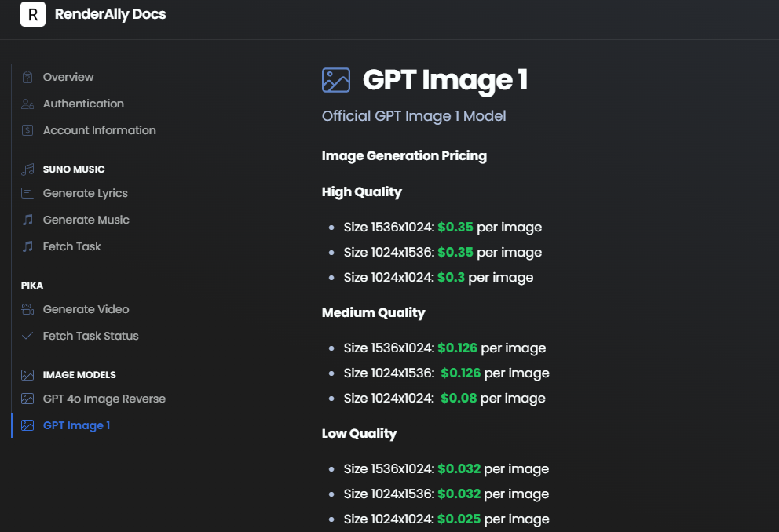This screenshot has height=532, width=779.
Task: Click the $0.3 per image line
Action: tap(439, 278)
